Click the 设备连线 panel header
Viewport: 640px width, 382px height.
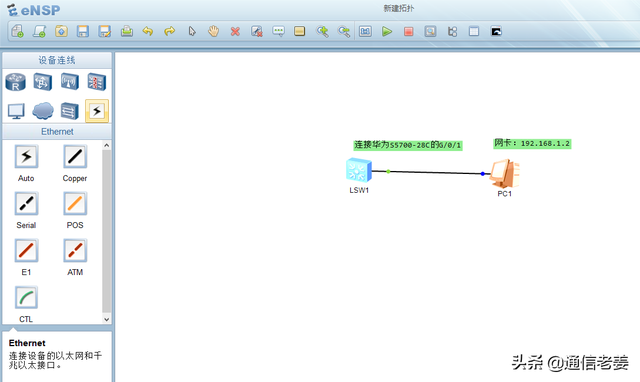57,60
